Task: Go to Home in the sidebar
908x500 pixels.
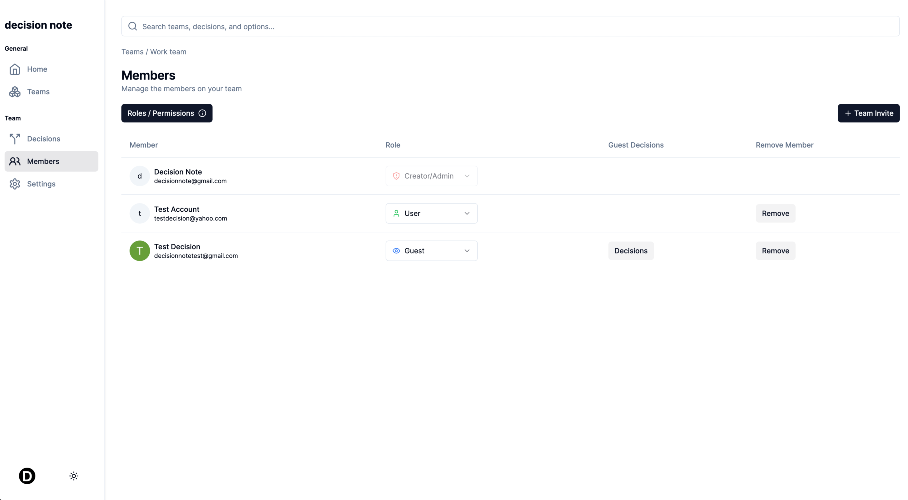Action: 51,70
